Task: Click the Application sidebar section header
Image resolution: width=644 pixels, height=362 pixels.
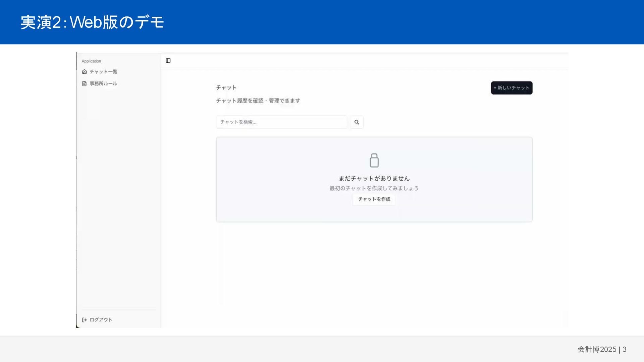Action: pyautogui.click(x=91, y=61)
